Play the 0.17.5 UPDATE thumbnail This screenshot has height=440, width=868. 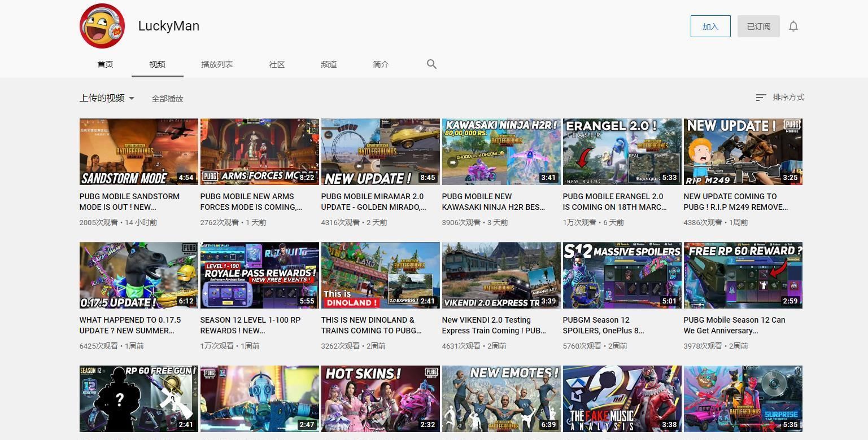coord(139,275)
